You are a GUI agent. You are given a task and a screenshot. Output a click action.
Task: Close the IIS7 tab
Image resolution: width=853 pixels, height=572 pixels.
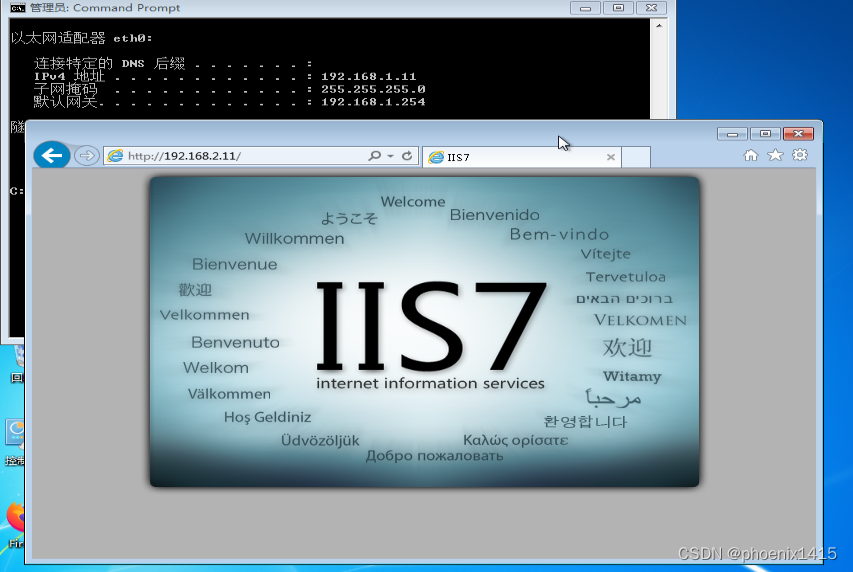click(610, 157)
